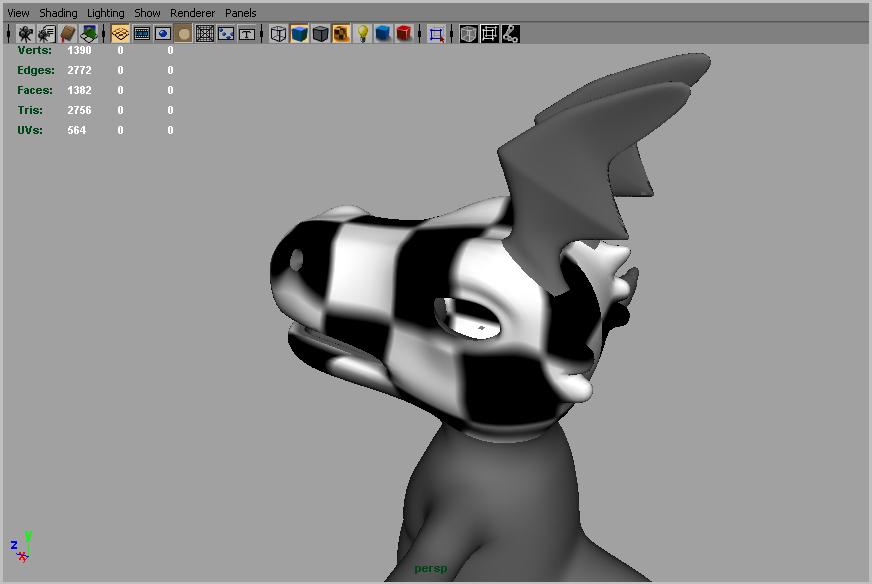Toggle the Field Chart icon
This screenshot has height=584, width=872.
205,34
